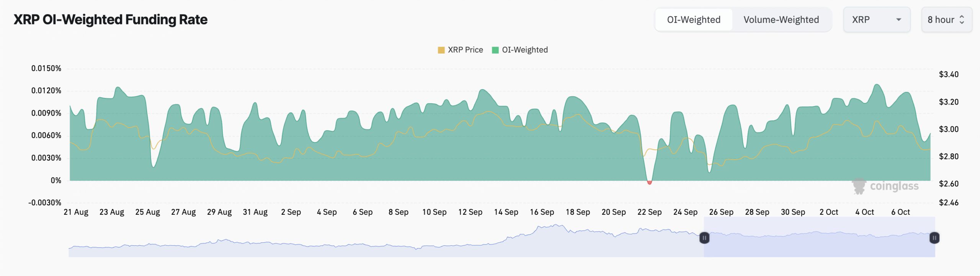Toggle the yellow XRP Price legend swatch
The image size is (980, 276).
pyautogui.click(x=441, y=50)
